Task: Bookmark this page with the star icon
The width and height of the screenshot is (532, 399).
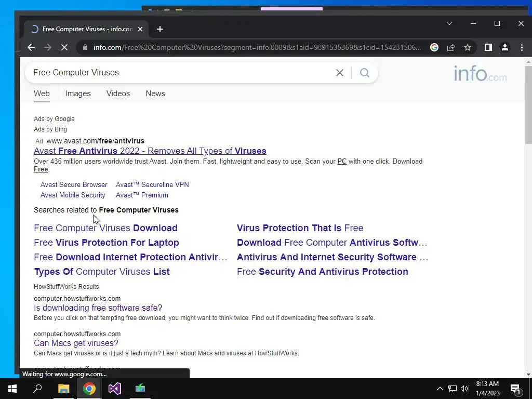Action: point(468,47)
